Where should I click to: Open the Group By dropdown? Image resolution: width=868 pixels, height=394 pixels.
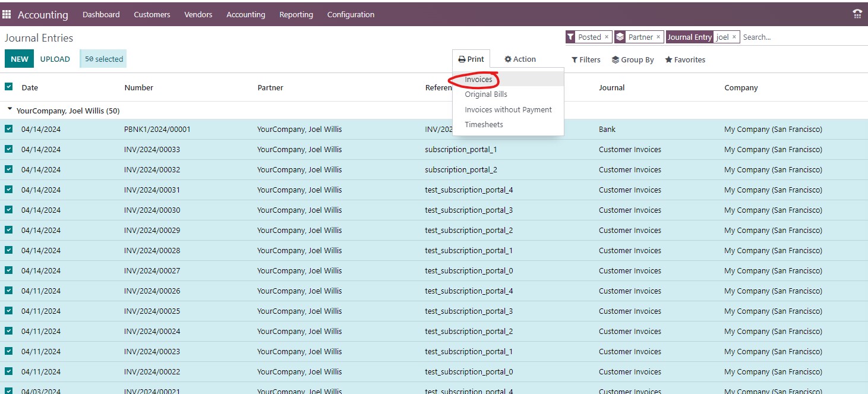pyautogui.click(x=633, y=59)
